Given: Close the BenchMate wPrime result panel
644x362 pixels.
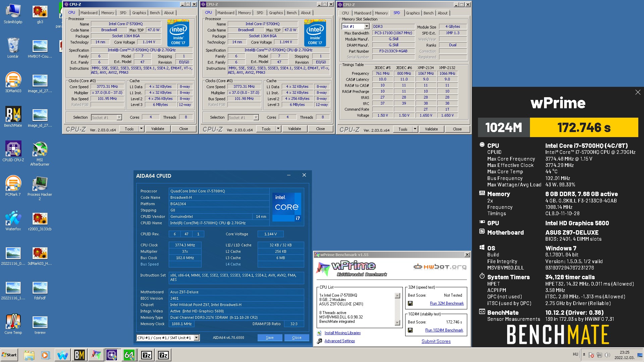Looking at the screenshot, I should coord(638,92).
